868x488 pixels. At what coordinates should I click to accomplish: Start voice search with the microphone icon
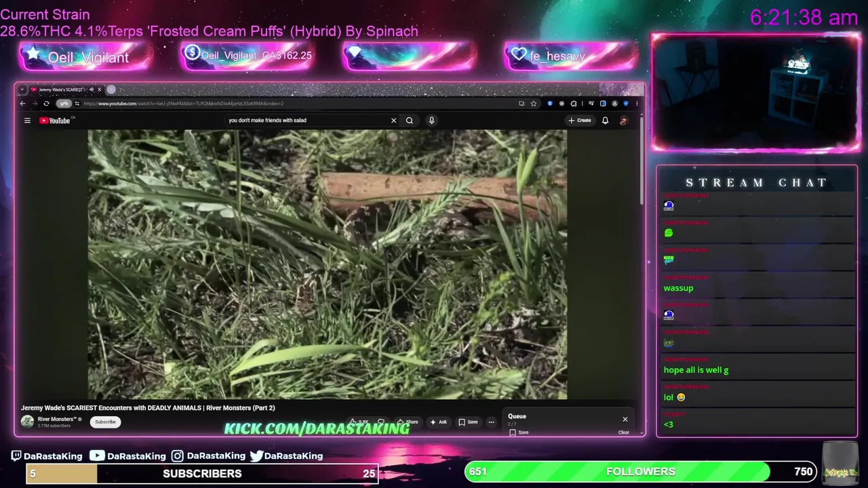431,121
